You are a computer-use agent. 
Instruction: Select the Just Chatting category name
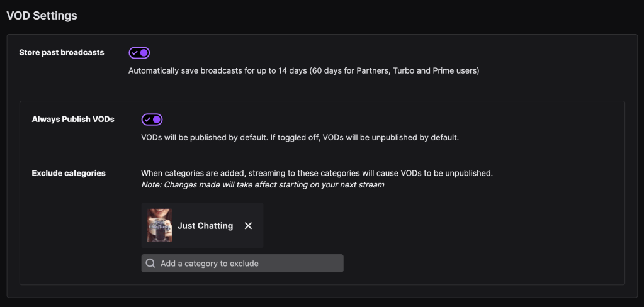click(205, 226)
